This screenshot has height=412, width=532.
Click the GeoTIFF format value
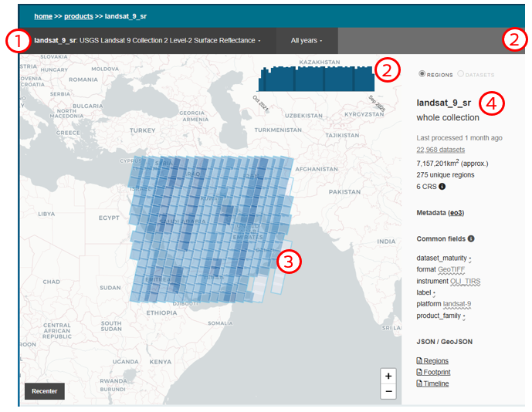tap(451, 269)
